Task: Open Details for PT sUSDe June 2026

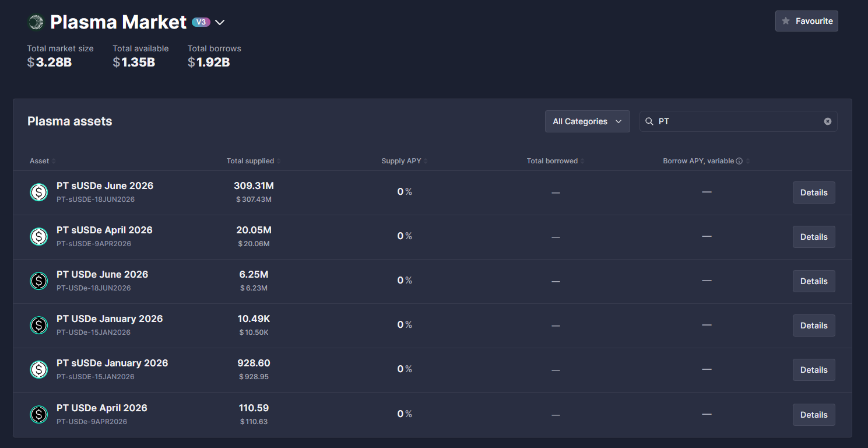Action: click(x=813, y=192)
